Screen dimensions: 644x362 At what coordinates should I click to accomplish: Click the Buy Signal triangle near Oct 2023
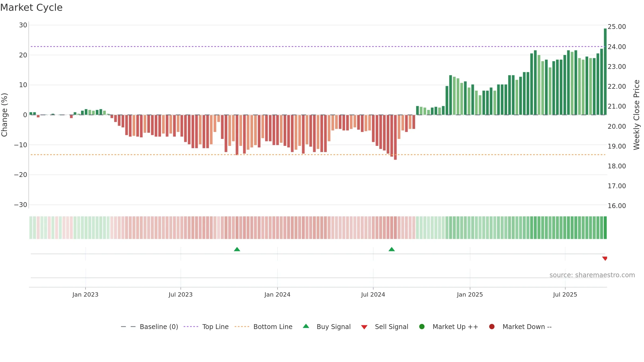pyautogui.click(x=237, y=249)
